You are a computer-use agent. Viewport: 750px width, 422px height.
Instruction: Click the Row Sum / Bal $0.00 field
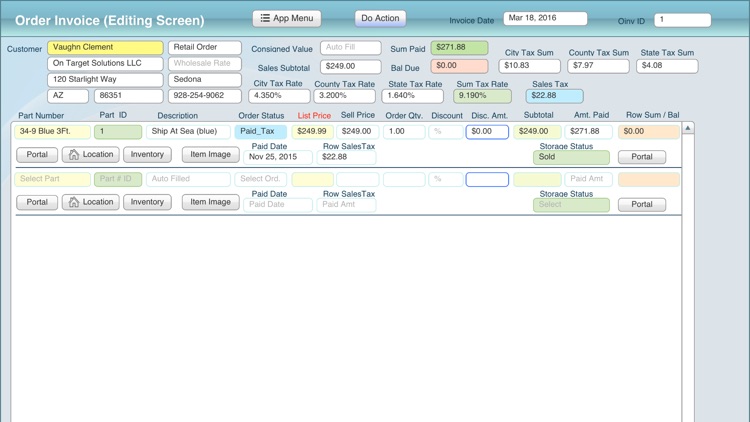649,132
